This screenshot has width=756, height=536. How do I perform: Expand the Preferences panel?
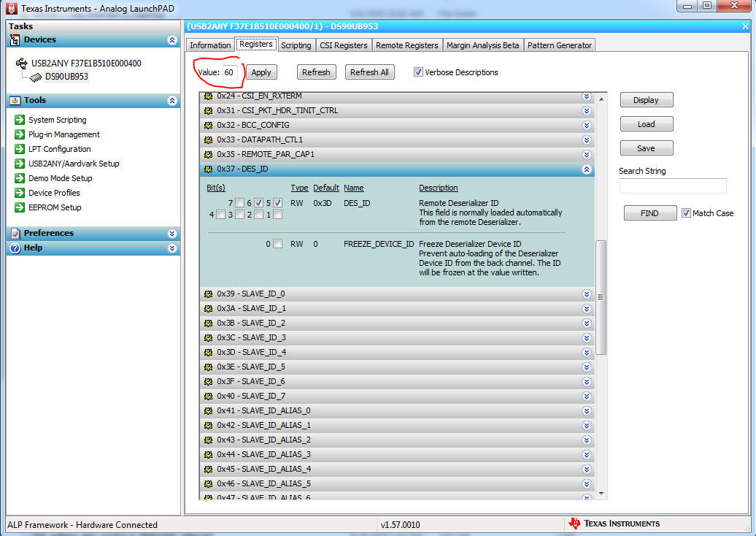point(172,234)
